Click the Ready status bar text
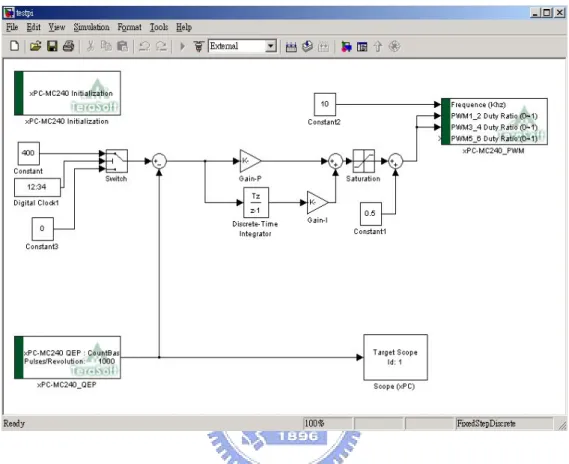Viewport: 569px width, 464px height. (x=14, y=423)
